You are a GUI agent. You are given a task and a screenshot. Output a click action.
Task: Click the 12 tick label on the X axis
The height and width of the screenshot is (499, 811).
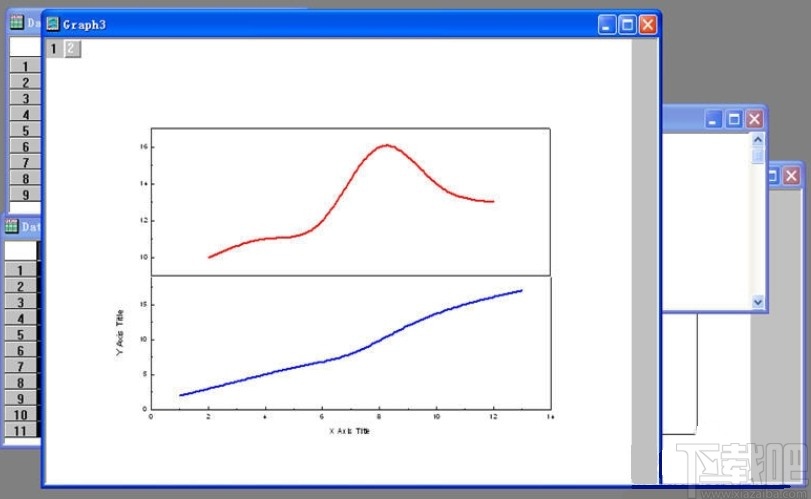[x=493, y=417]
